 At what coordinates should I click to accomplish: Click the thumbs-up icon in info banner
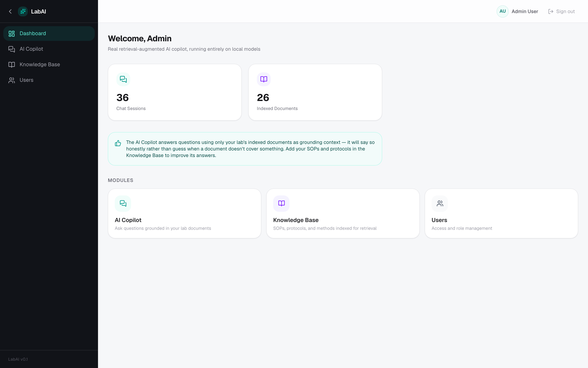pos(118,143)
